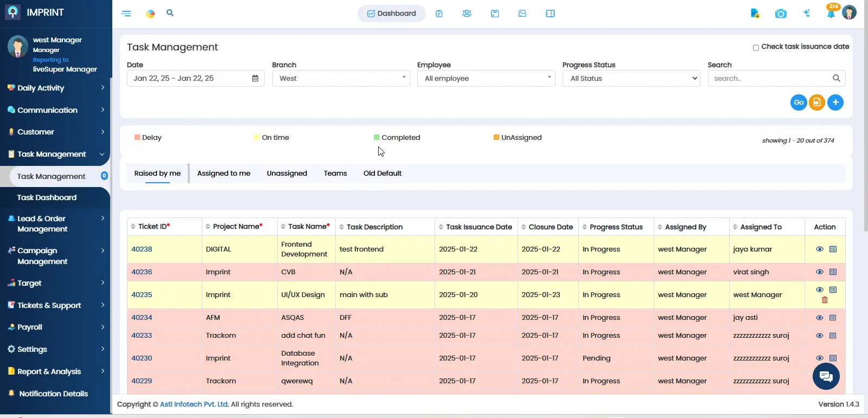Open the Branch dropdown showing West
The height and width of the screenshot is (418, 868).
pyautogui.click(x=341, y=79)
